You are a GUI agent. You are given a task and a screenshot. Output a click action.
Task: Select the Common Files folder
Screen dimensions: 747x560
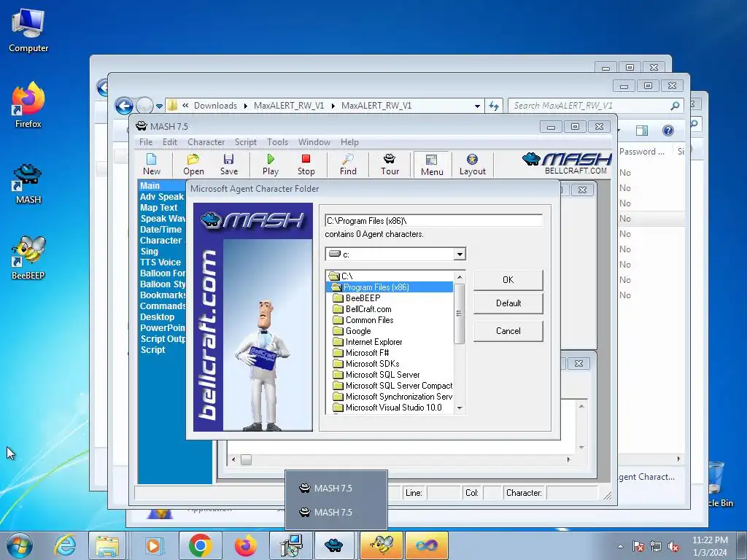click(369, 320)
